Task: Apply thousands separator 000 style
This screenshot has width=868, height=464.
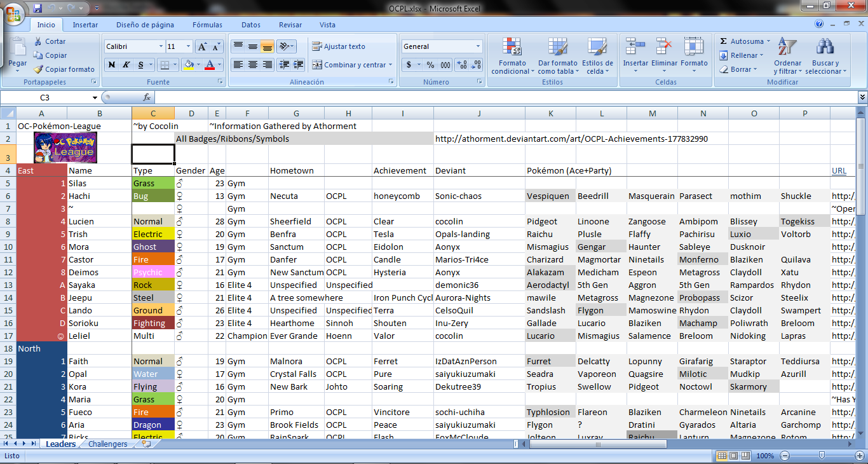Action: (x=445, y=65)
